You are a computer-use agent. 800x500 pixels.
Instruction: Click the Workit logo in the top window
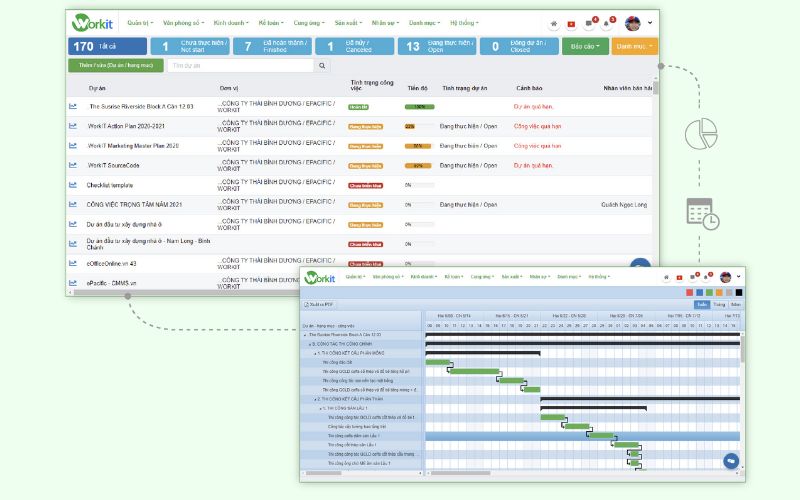pos(95,22)
